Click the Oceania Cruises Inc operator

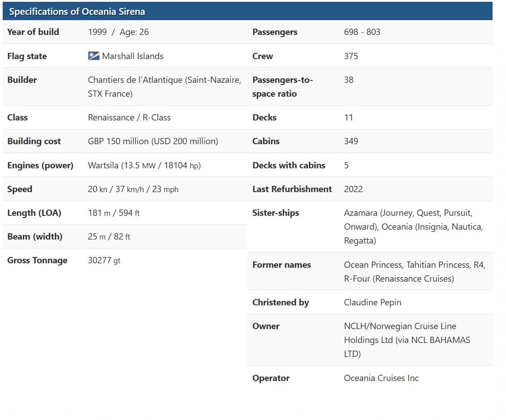[x=381, y=378]
